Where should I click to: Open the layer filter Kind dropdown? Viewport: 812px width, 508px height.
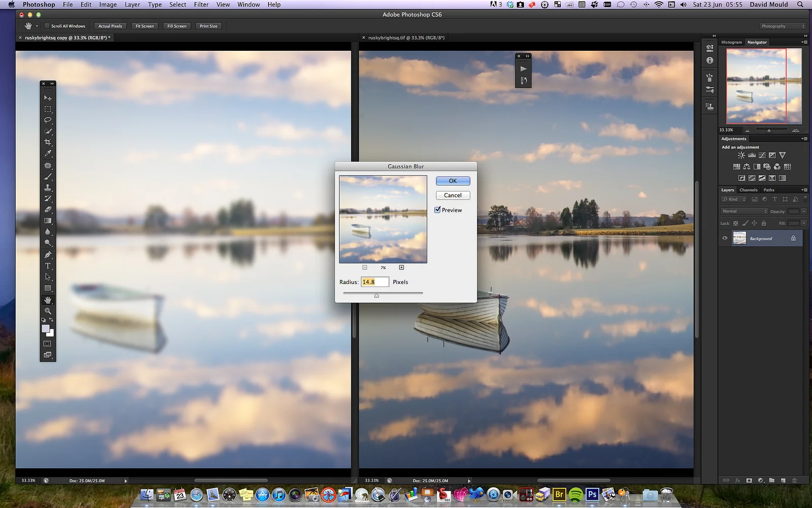pos(734,199)
